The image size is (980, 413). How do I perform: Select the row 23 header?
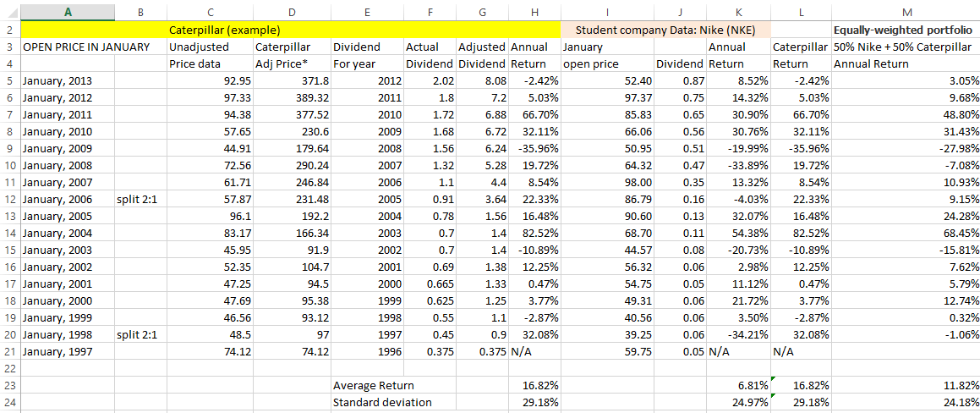[10, 385]
